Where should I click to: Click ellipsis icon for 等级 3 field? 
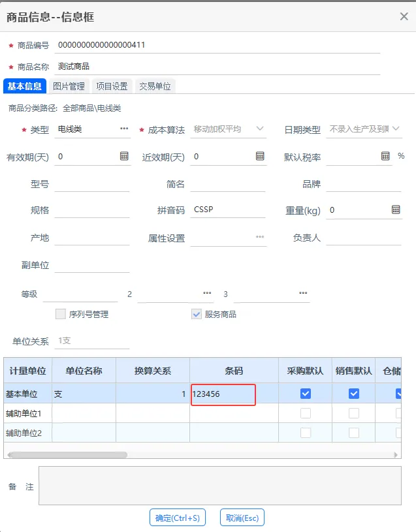[303, 293]
